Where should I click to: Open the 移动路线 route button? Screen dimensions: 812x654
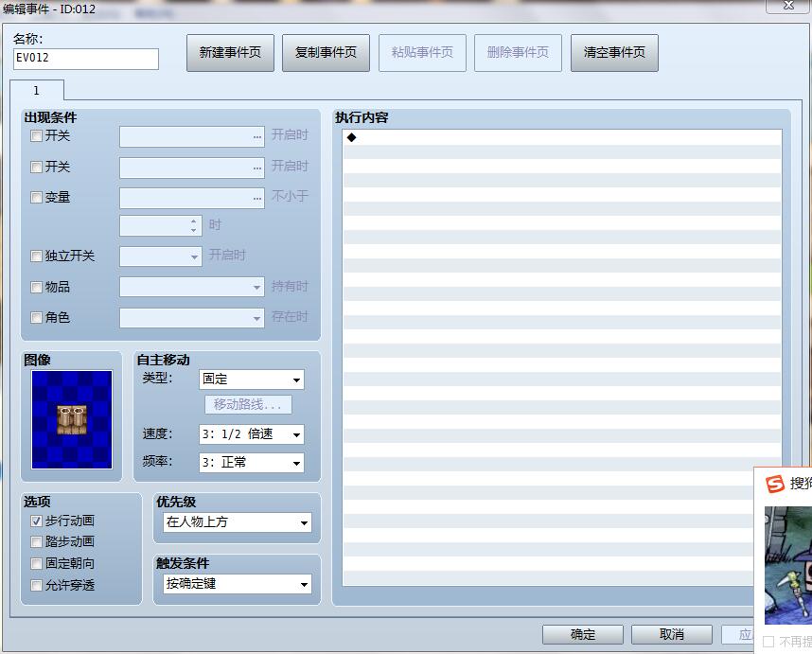(x=248, y=404)
